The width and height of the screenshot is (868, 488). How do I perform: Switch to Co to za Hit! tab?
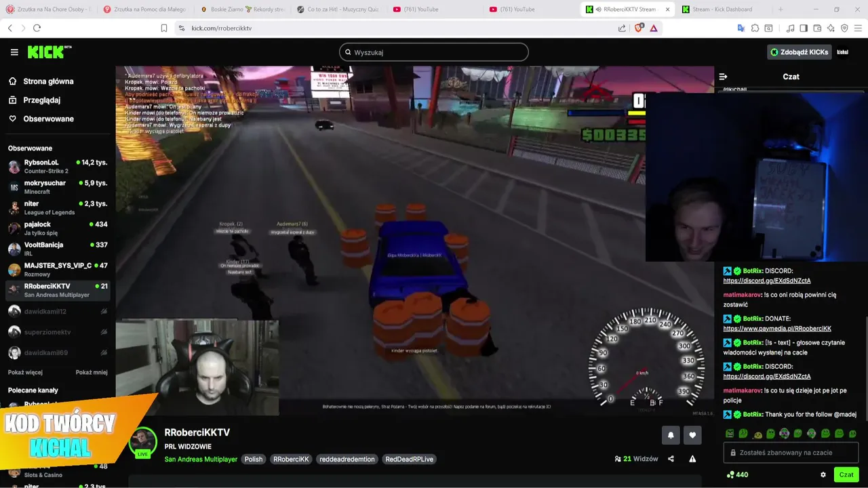pyautogui.click(x=340, y=9)
